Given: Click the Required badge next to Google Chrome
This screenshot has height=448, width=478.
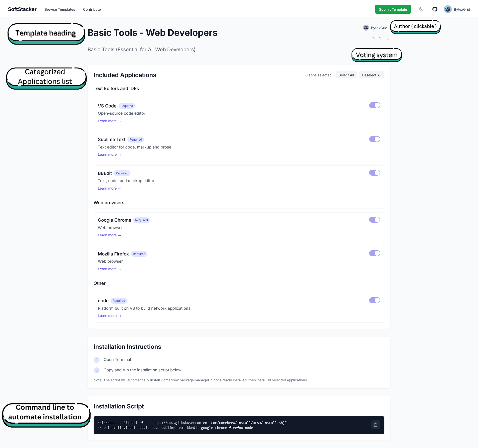Looking at the screenshot, I should click(x=141, y=220).
